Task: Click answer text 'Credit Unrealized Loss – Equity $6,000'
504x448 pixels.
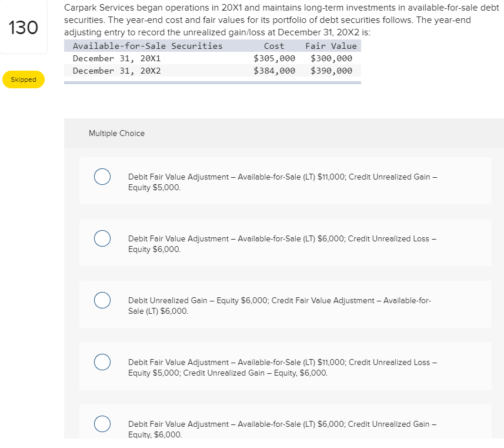Action: [x=282, y=244]
